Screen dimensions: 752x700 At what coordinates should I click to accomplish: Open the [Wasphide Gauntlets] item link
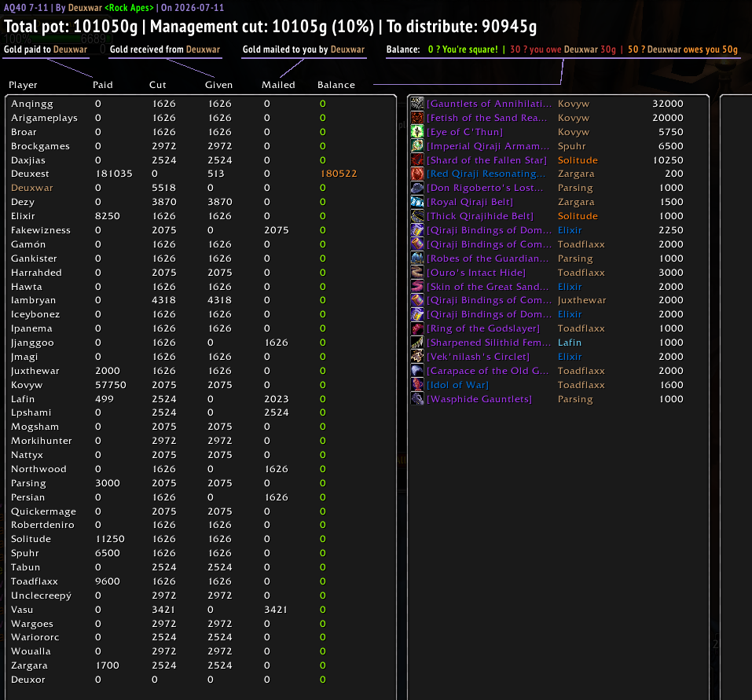click(479, 399)
